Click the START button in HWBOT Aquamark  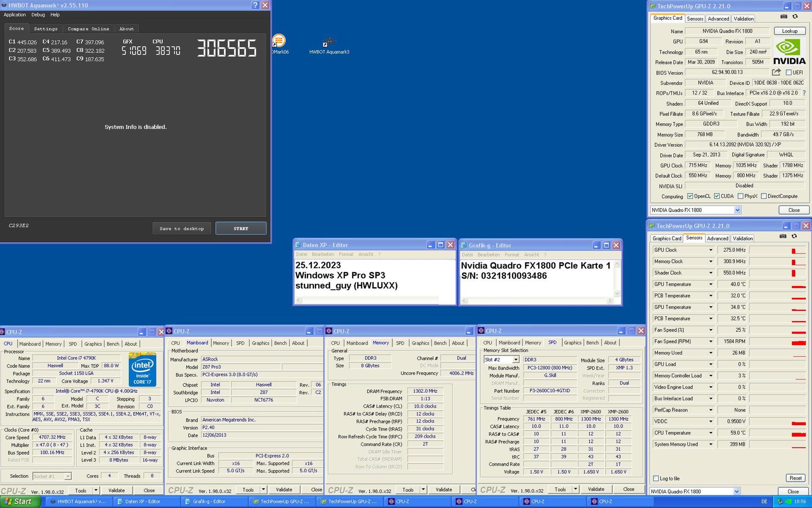pos(241,229)
